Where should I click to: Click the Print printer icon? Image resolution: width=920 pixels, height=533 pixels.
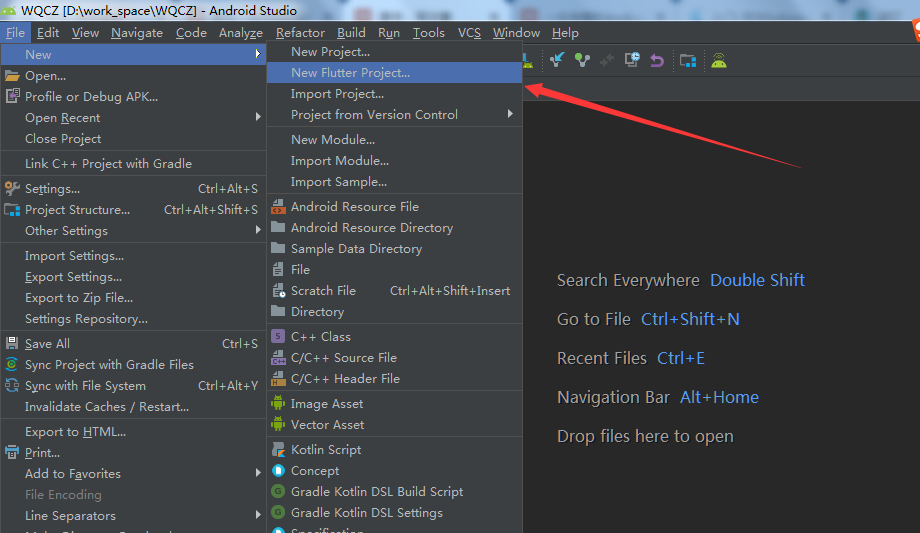(12, 453)
